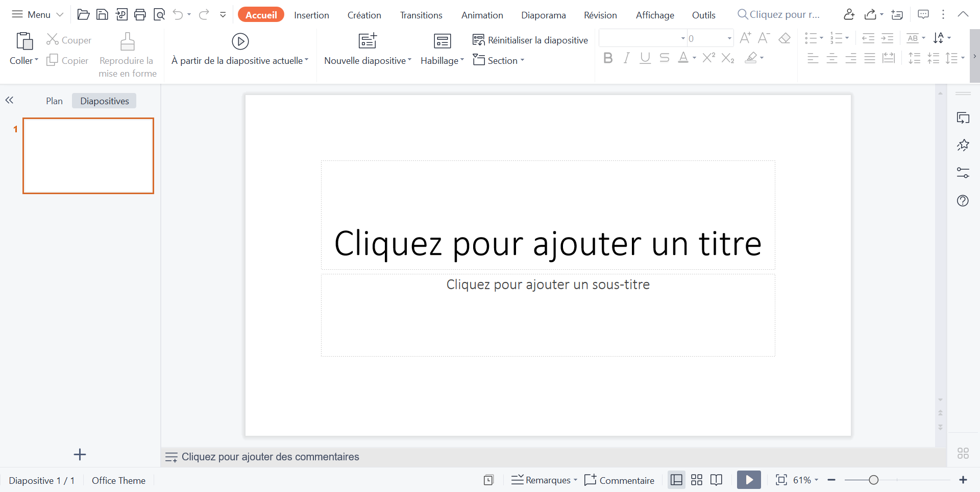Viewport: 980px width, 492px height.
Task: Open the help panel on the right sidebar
Action: coord(963,200)
